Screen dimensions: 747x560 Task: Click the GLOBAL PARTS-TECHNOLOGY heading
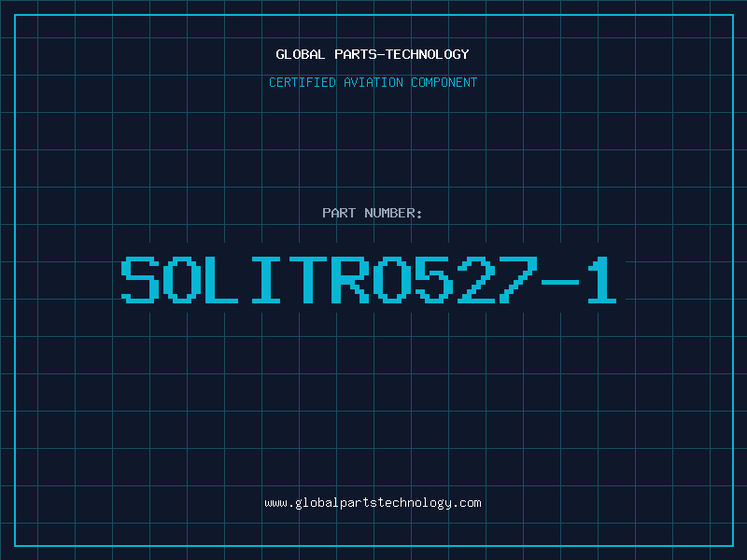[x=373, y=54]
